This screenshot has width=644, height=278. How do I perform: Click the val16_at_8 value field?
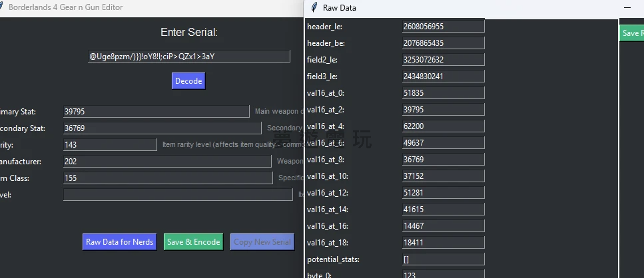click(443, 159)
